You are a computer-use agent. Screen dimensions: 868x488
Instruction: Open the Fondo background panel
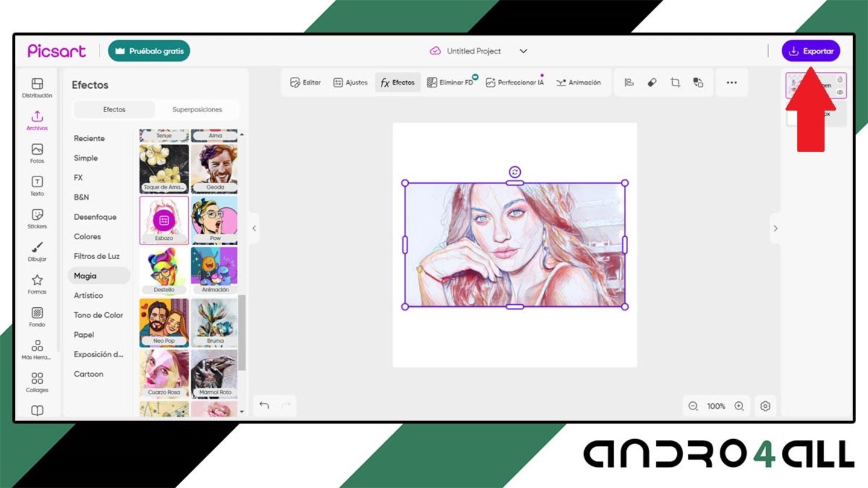pyautogui.click(x=37, y=317)
